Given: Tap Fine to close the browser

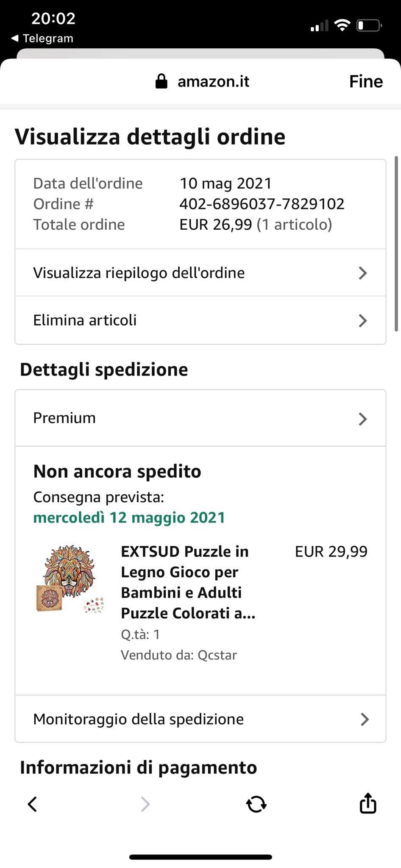Looking at the screenshot, I should click(366, 81).
